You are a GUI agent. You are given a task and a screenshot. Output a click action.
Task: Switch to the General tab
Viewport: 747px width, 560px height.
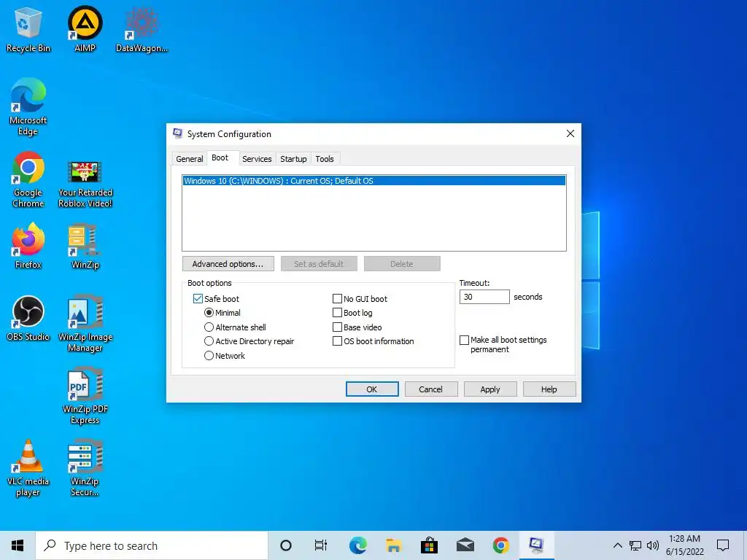(189, 159)
